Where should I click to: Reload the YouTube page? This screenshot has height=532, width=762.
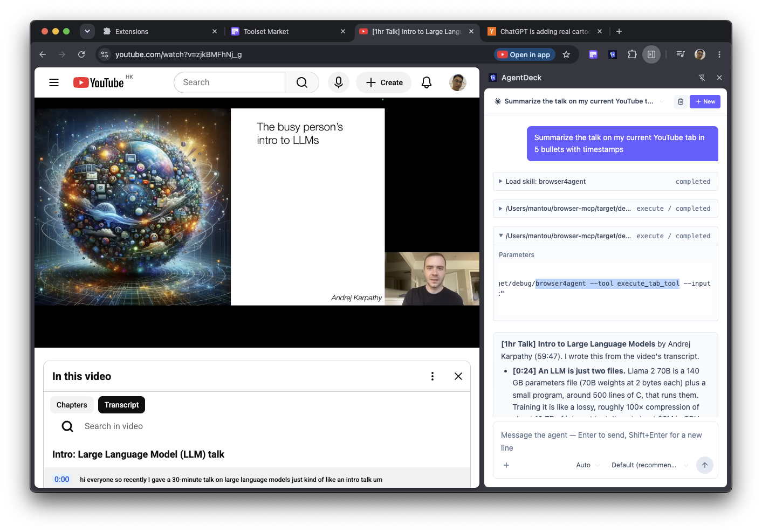[x=81, y=54]
